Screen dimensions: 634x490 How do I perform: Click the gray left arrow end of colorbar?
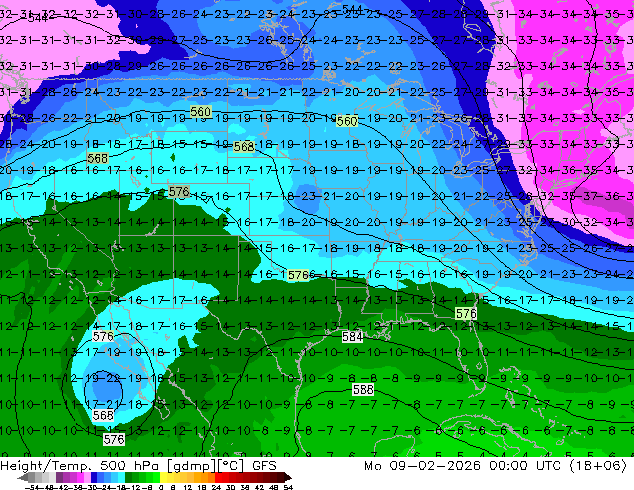tap(23, 477)
